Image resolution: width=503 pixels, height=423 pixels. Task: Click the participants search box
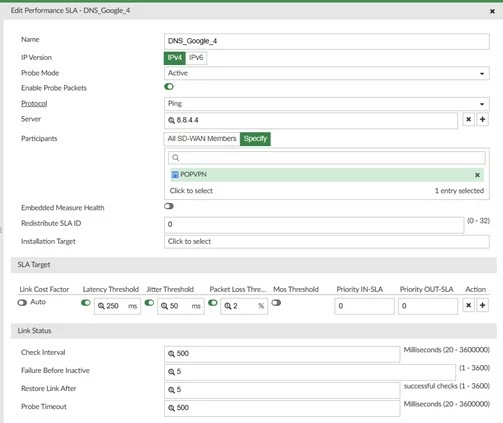327,158
